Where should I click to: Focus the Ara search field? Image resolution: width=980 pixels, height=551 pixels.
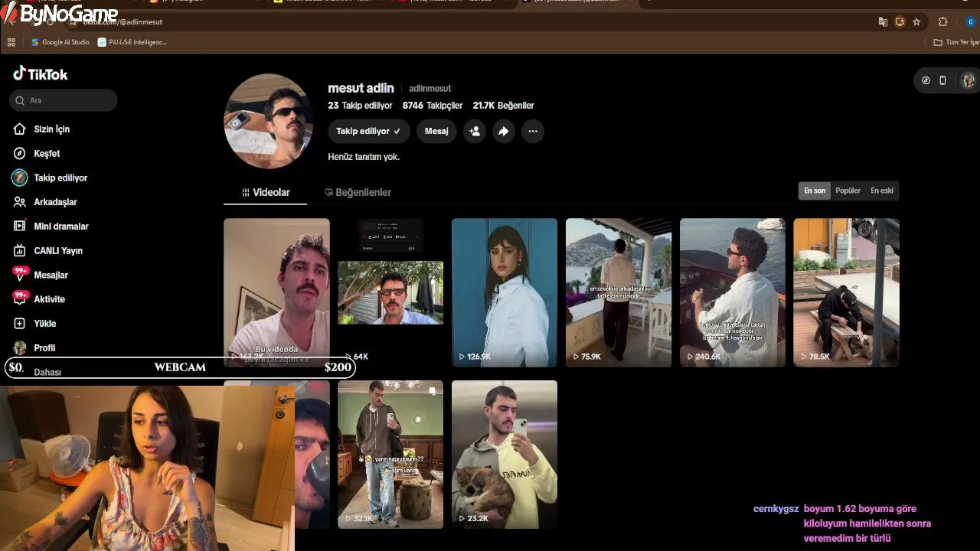64,100
